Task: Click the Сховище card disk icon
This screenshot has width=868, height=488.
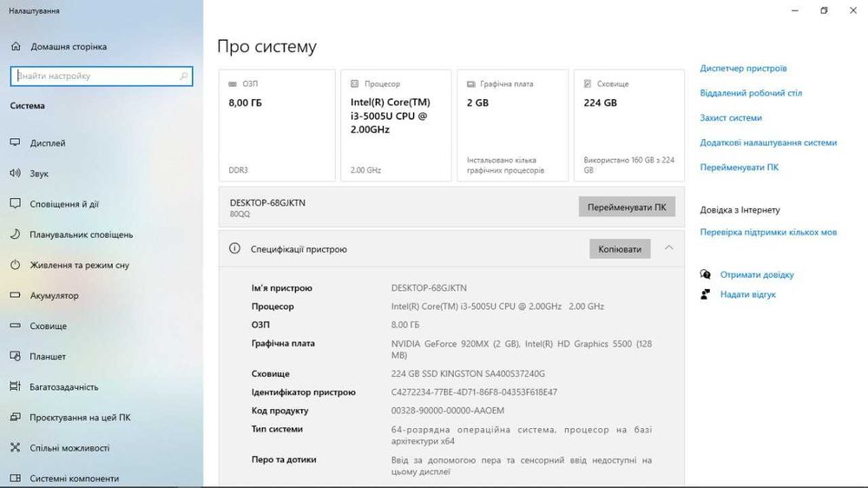Action: point(588,84)
